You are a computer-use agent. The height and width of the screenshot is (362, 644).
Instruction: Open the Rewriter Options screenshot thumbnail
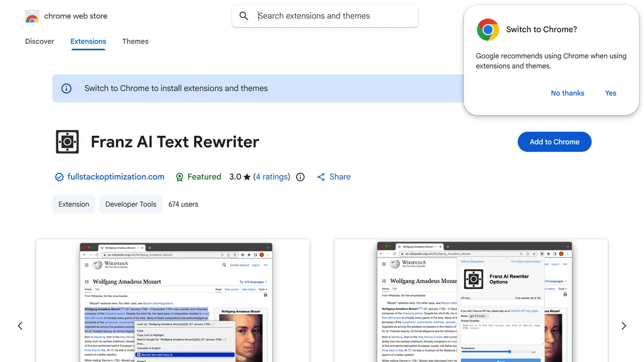click(471, 301)
